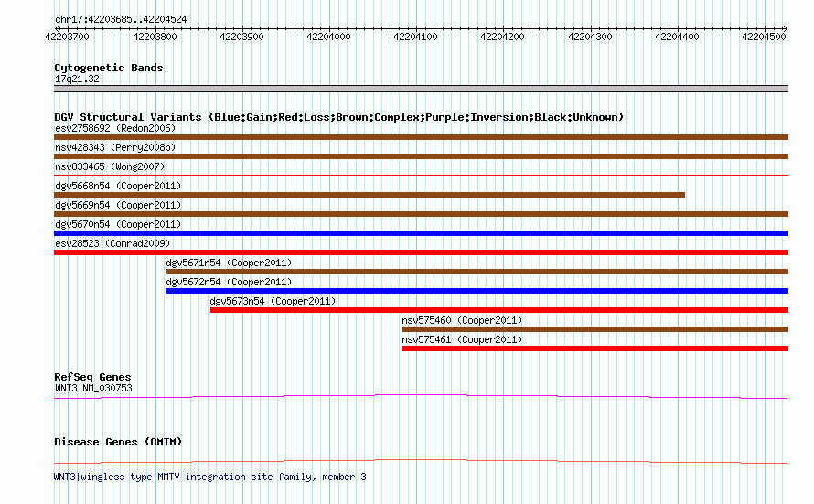The image size is (814, 504).
Task: Click the nsv833465 (Wong2007) label
Action: (110, 166)
